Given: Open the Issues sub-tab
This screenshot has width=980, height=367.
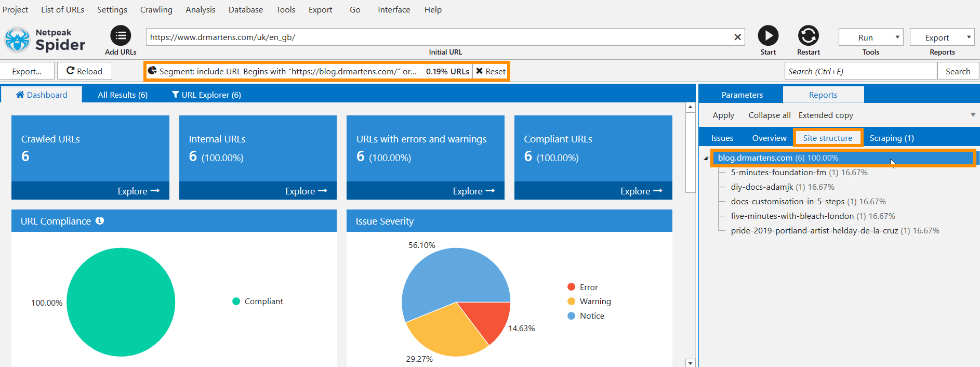Looking at the screenshot, I should tap(722, 138).
